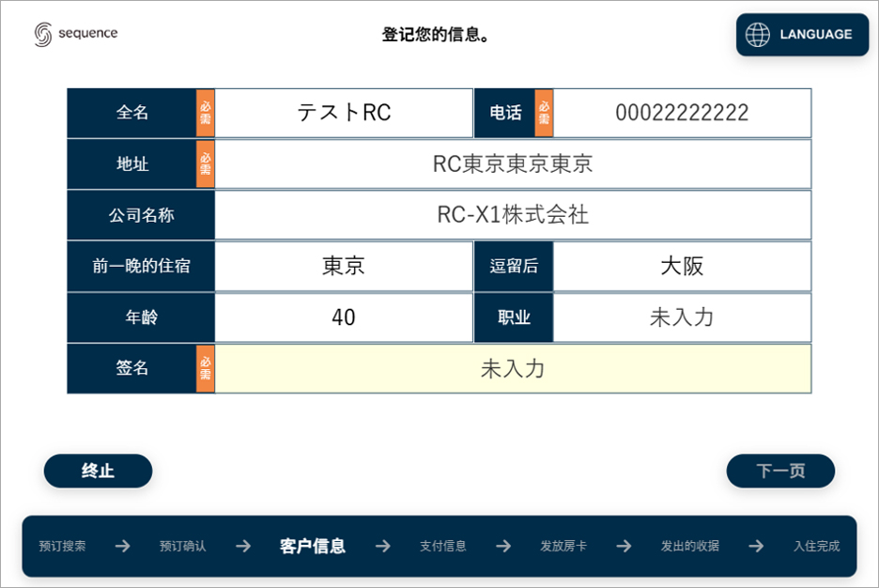Screen dimensions: 879x588
Task: Click the sequence logo icon
Action: point(43,34)
